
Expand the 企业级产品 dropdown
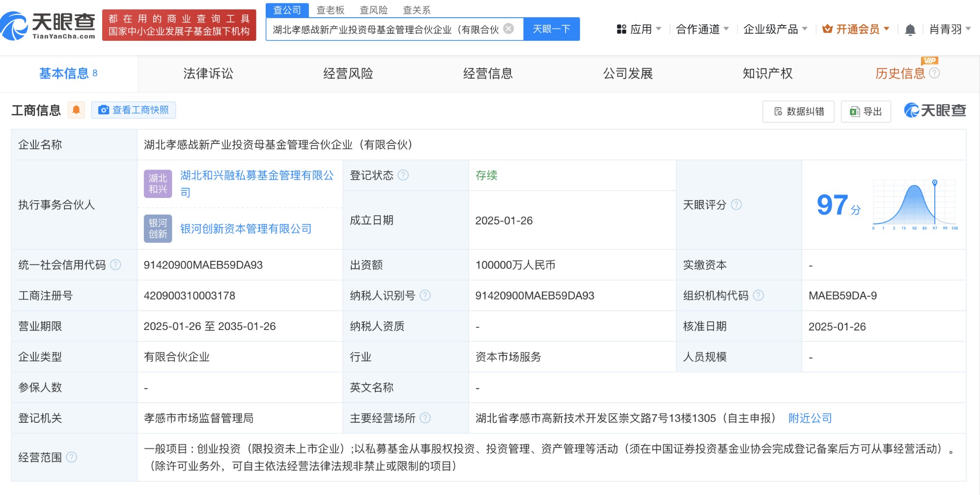coord(775,29)
